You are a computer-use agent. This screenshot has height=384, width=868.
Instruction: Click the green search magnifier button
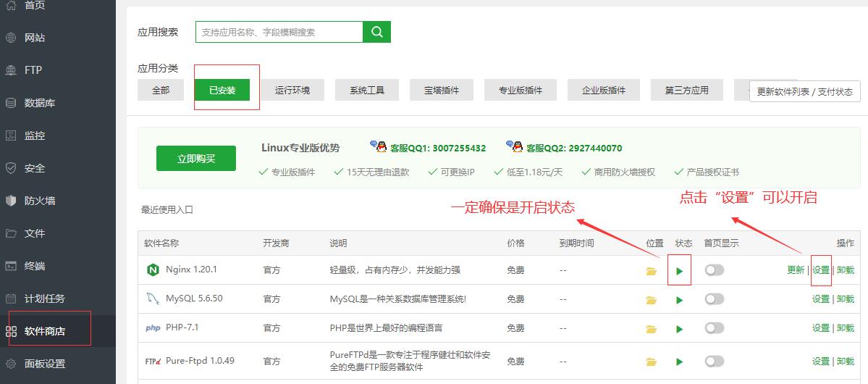click(x=376, y=32)
